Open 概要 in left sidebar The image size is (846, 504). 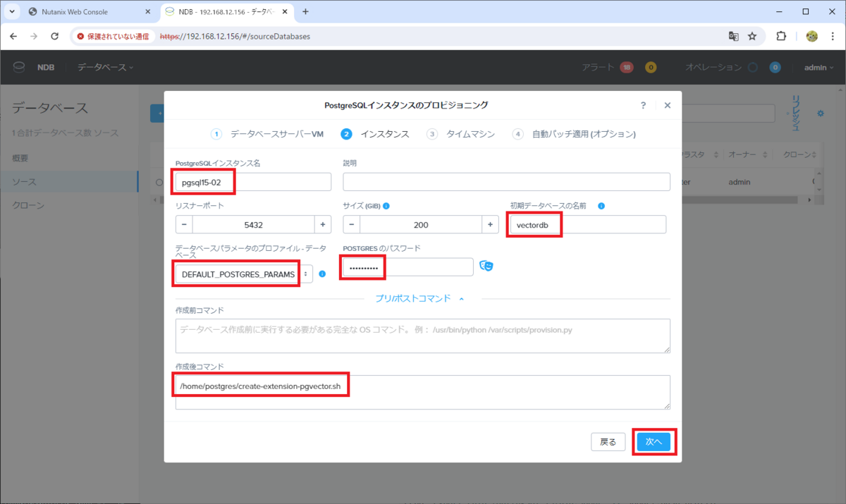point(20,158)
